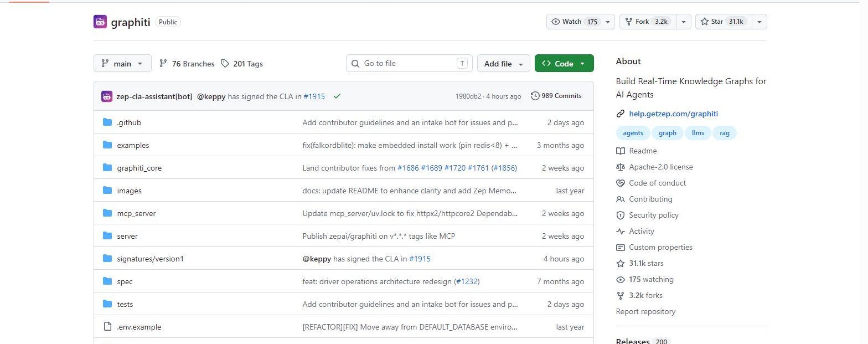The image size is (868, 344).
Task: Open the .github folder icon
Action: pos(107,122)
